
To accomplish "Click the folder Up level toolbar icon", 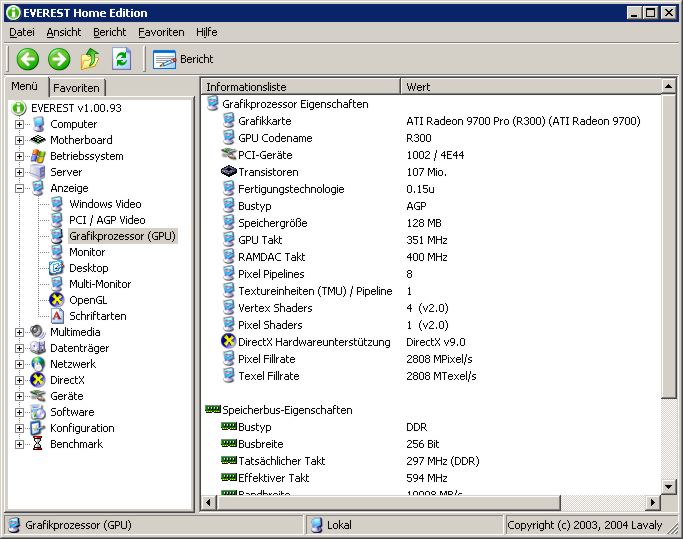I will pos(90,59).
